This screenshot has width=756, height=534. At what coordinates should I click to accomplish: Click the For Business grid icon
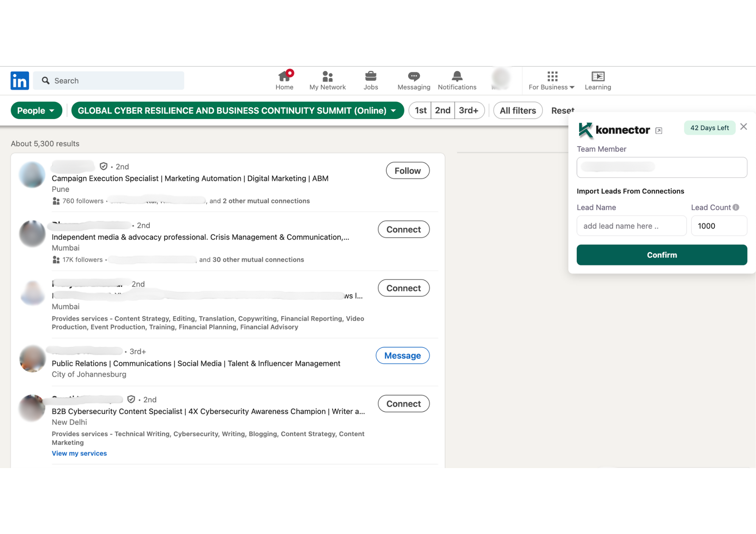(552, 76)
